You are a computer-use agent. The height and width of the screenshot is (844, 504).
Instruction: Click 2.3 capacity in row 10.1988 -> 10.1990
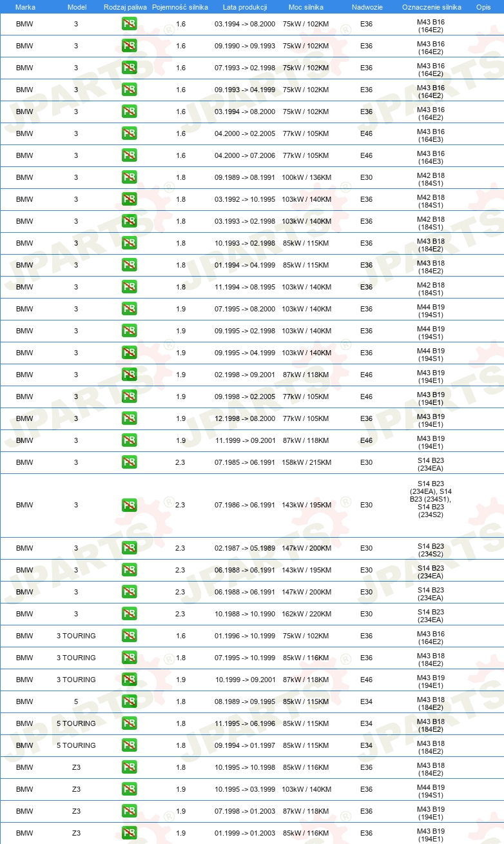point(180,614)
